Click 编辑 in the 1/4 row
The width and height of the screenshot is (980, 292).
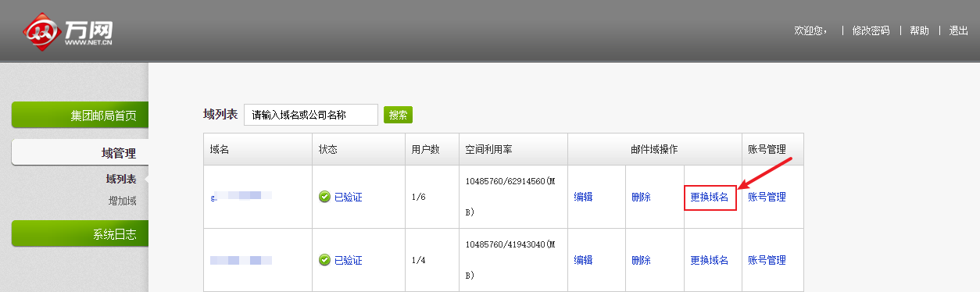(583, 260)
